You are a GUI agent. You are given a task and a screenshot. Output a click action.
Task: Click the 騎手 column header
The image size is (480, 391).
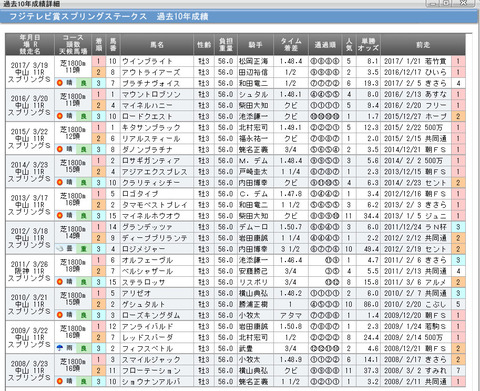(x=255, y=45)
